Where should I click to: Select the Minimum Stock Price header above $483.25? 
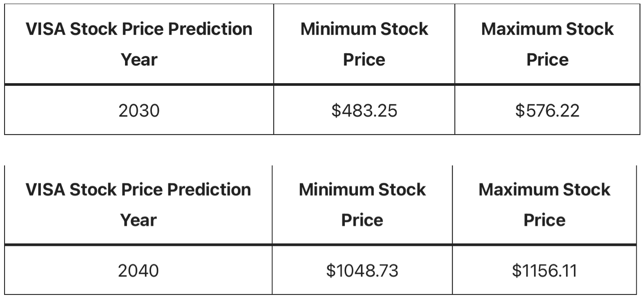point(364,44)
